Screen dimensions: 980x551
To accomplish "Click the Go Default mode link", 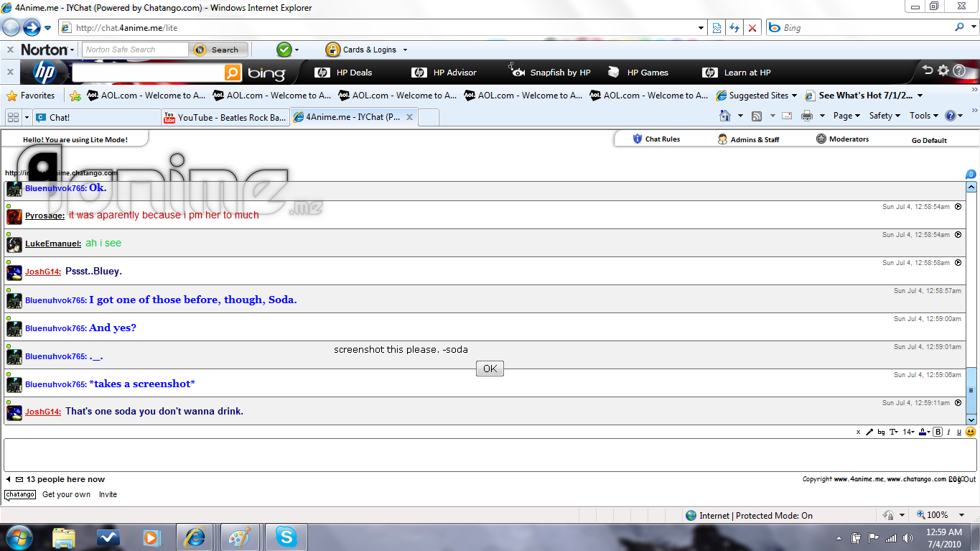I will 929,140.
